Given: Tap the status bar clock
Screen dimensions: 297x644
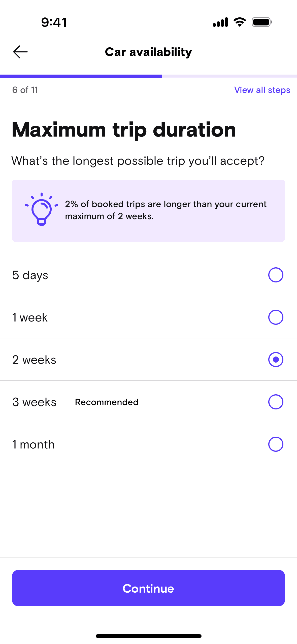Looking at the screenshot, I should click(54, 22).
